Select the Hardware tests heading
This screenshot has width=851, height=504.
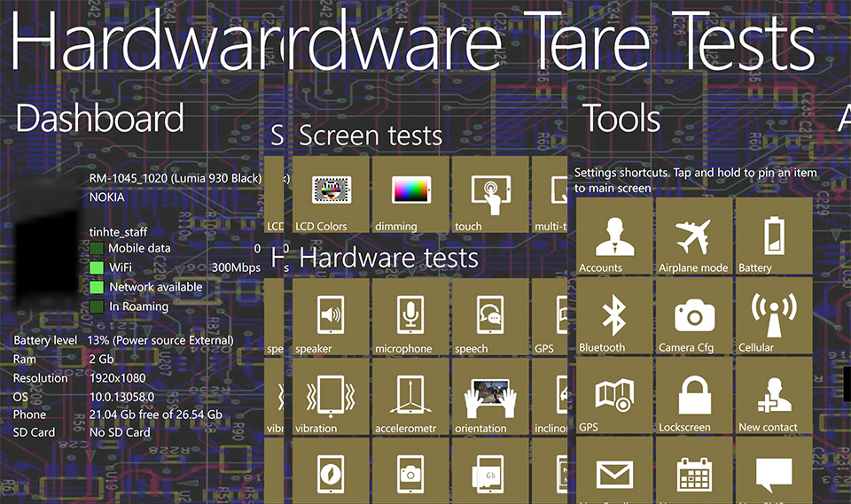[x=388, y=258]
